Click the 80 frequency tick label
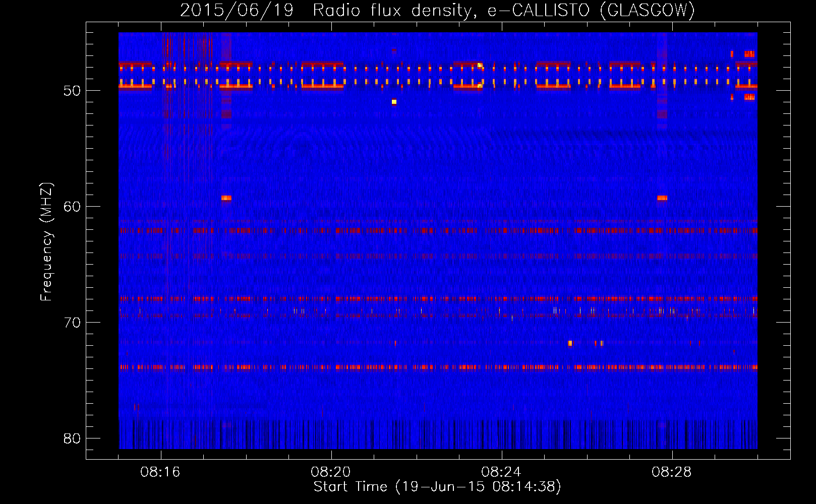 point(72,438)
